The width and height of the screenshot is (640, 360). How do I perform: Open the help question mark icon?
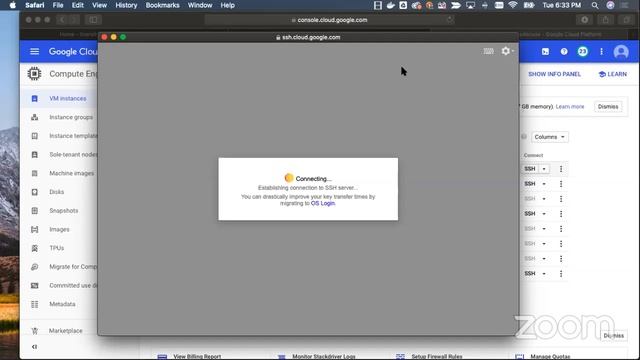tap(564, 52)
